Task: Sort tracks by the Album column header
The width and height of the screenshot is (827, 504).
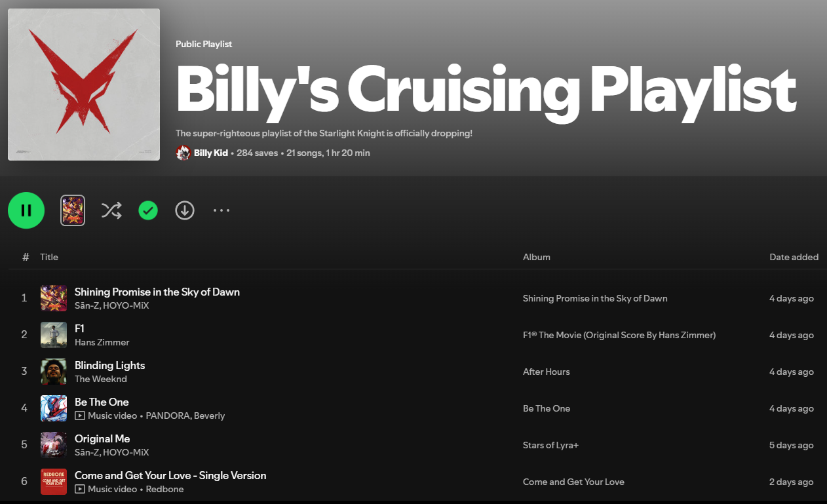Action: click(537, 257)
